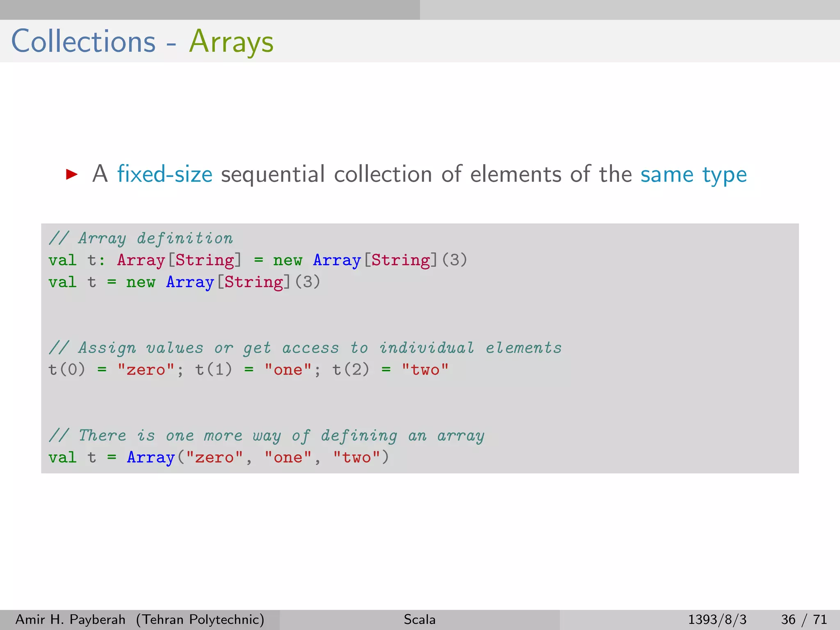Click the line 'val t = new Array[String](3)'
This screenshot has height=630, width=840.
[x=185, y=282]
